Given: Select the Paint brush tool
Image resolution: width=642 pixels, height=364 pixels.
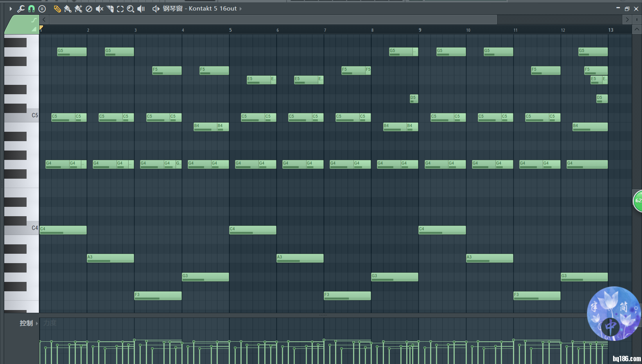Looking at the screenshot, I should [x=68, y=9].
